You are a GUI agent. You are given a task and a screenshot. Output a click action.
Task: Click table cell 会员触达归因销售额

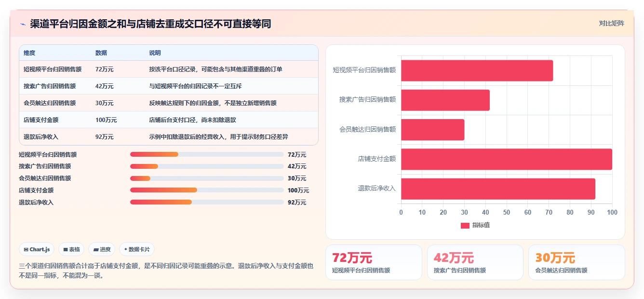(50, 103)
